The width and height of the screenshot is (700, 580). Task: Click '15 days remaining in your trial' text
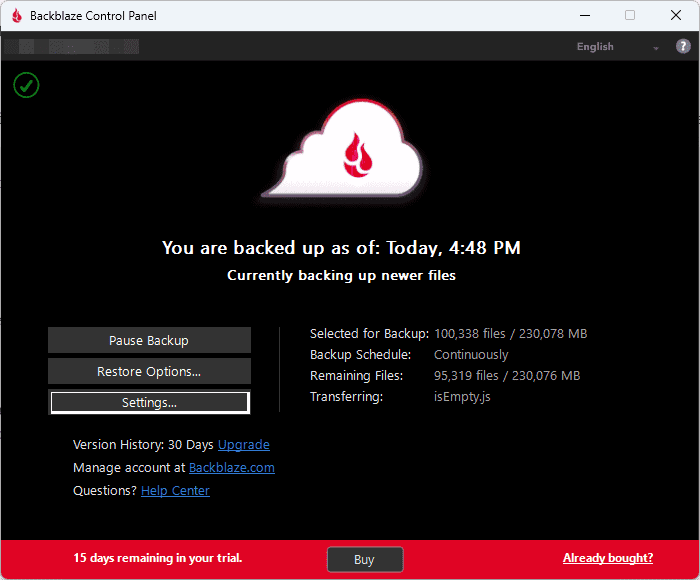pos(158,558)
